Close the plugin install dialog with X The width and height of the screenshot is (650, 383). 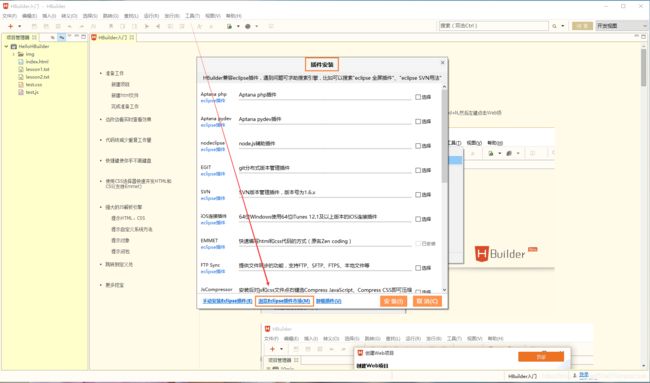click(442, 63)
